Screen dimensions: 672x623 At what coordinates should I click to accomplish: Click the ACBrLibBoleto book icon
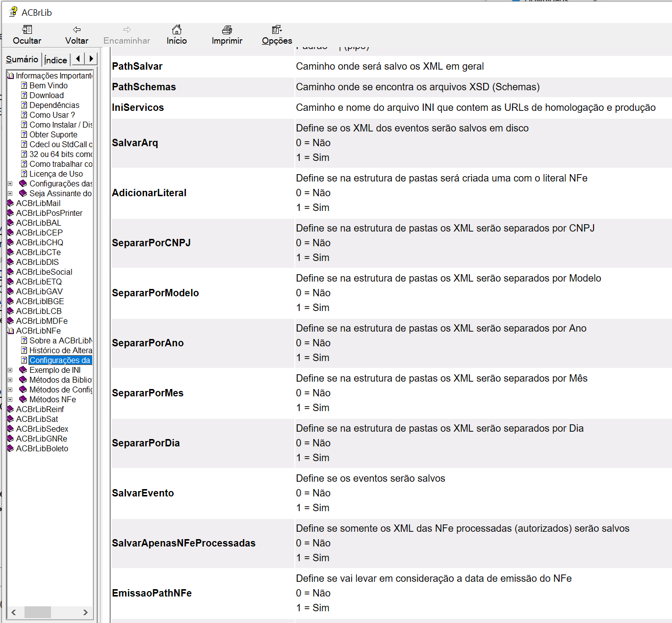pyautogui.click(x=10, y=448)
